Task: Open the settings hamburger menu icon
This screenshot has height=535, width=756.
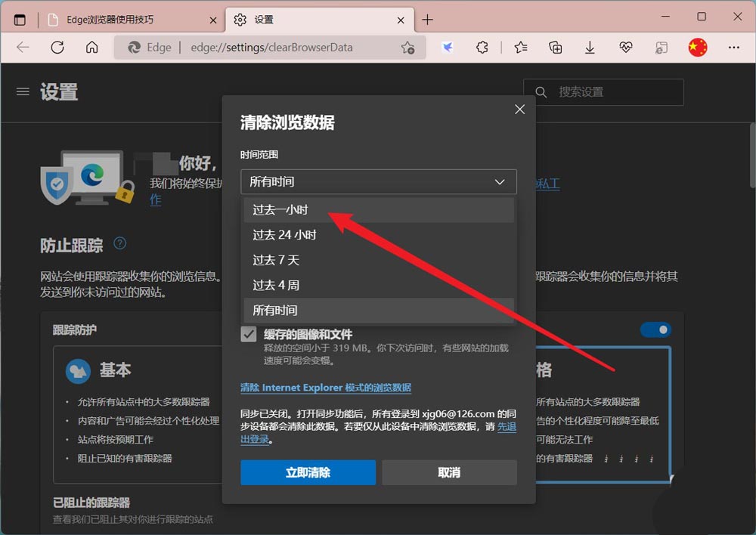Action: [x=23, y=91]
